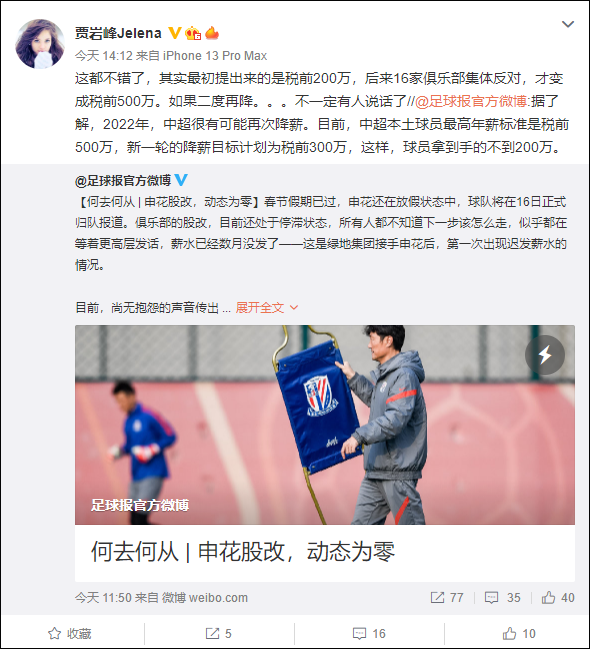
Task: Click comment icon showing 35 on original post
Action: 502,597
